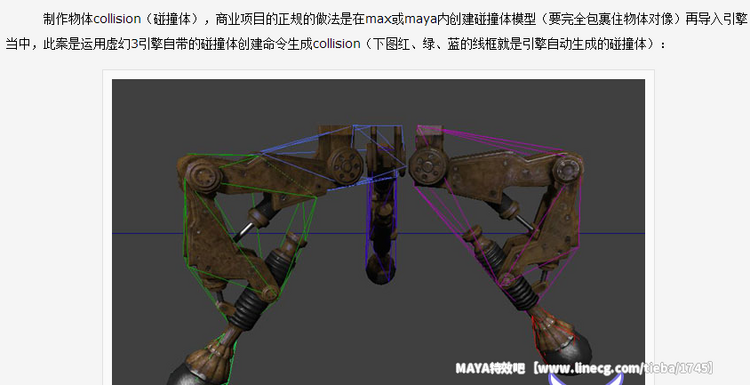Screen dimensions: 750x385
Task: Click the paragraph line starting with "当中，此案是运用虚幻3引擎"
Action: 335,44
